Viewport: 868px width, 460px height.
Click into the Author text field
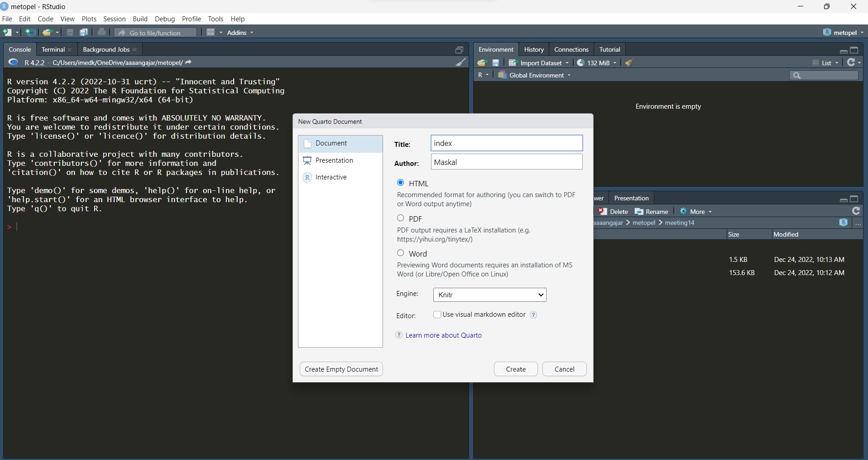[x=506, y=162]
